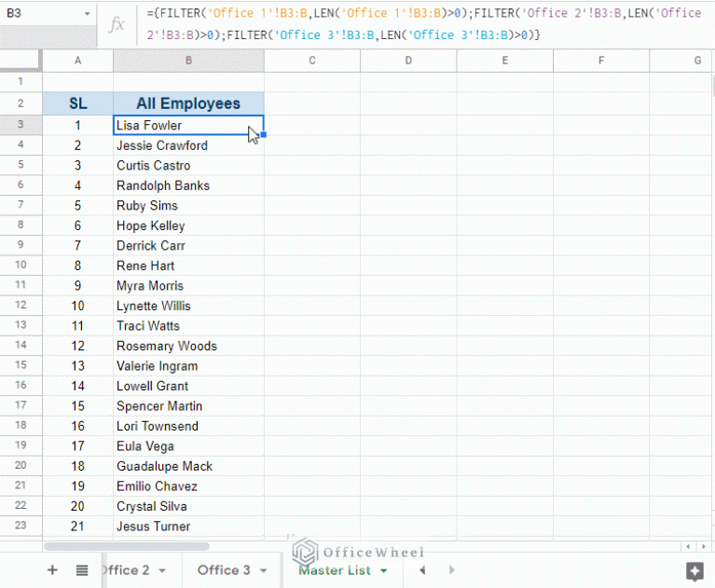The height and width of the screenshot is (588, 715).
Task: Open the Master List tab dropdown arrow
Action: pos(383,570)
